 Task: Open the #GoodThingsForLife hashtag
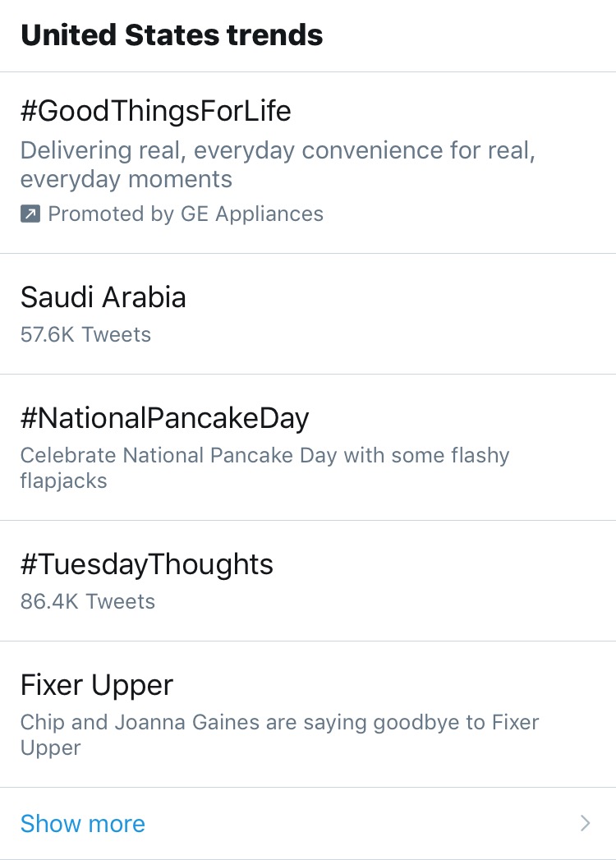(x=156, y=112)
